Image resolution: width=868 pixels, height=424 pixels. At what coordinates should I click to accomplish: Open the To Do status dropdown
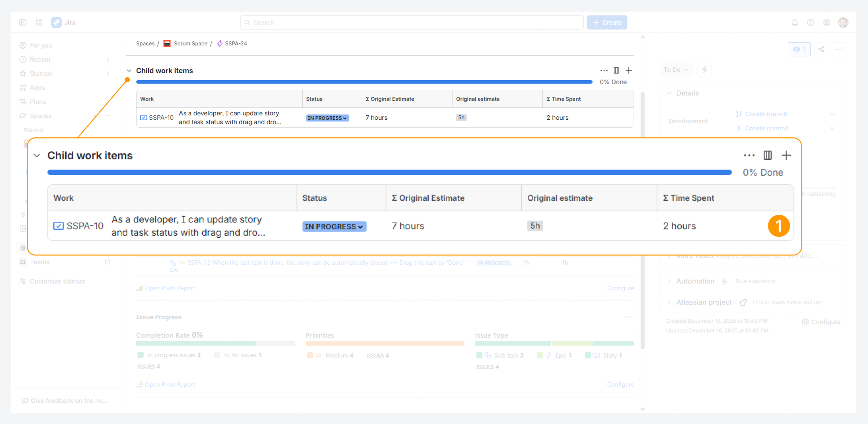(x=676, y=70)
